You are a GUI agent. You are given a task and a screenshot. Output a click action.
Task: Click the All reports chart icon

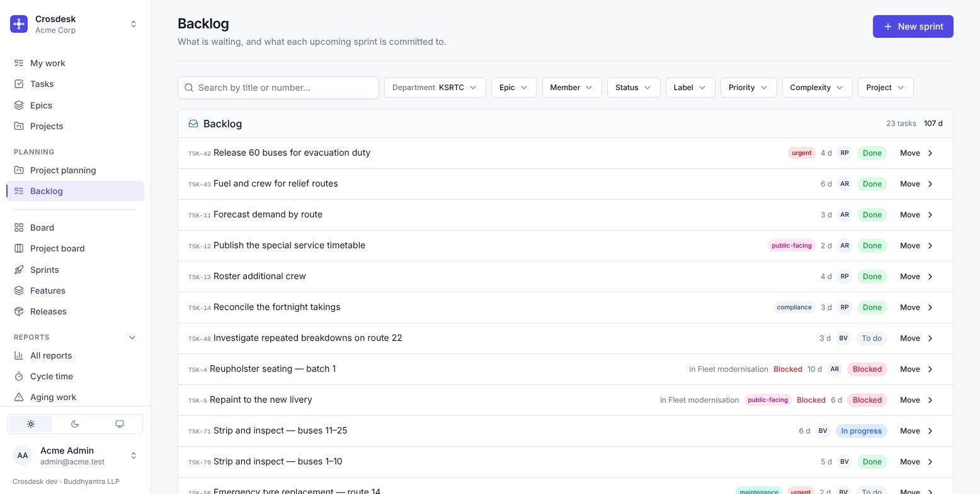[x=19, y=355]
